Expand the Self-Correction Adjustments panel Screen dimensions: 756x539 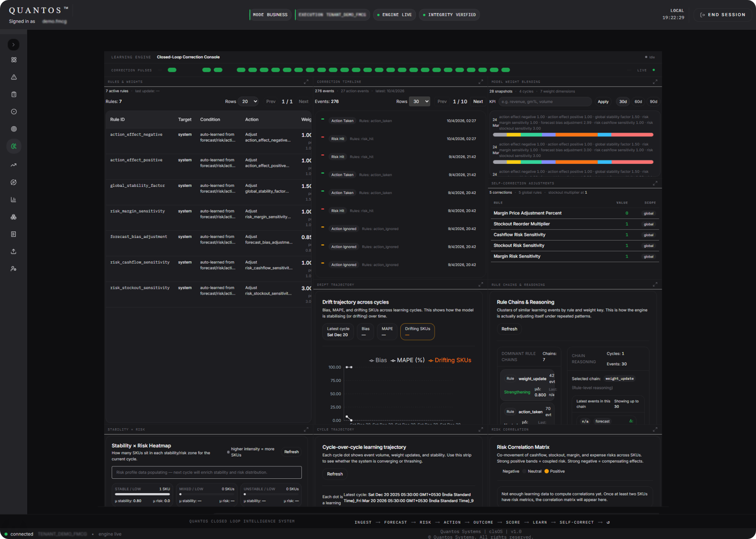(x=655, y=183)
